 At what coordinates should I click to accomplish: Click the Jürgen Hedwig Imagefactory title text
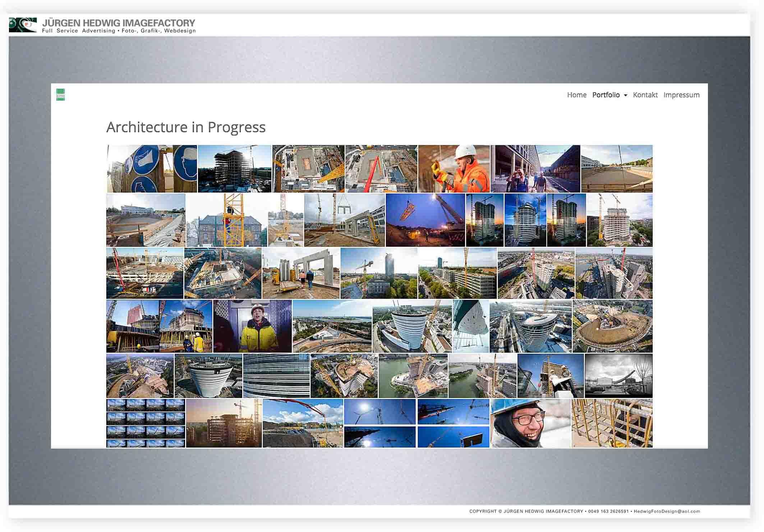(119, 23)
